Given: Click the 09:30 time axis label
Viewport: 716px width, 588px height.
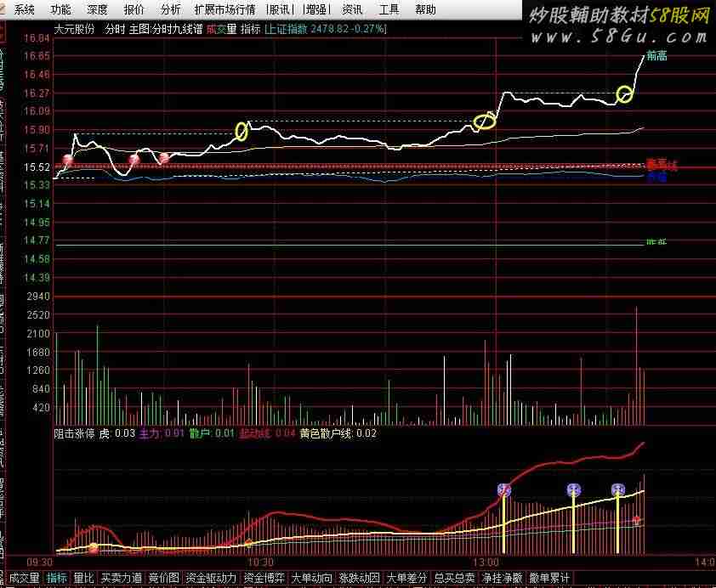Looking at the screenshot, I should pos(39,562).
